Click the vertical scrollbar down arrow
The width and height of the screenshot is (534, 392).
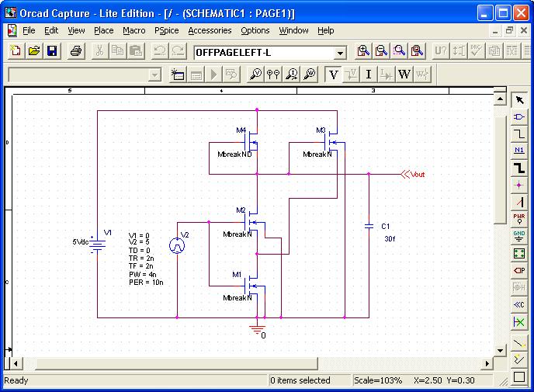click(500, 351)
